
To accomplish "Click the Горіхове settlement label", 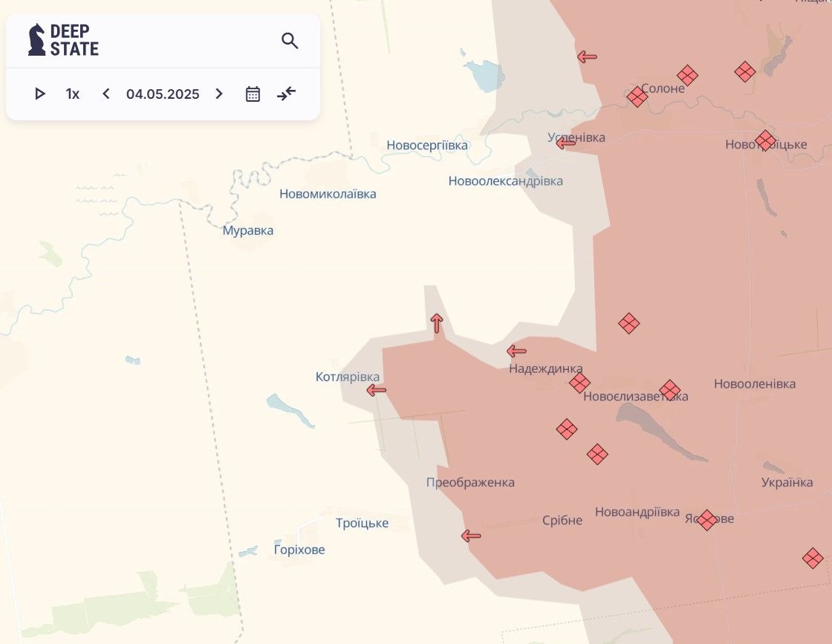I will (x=299, y=550).
